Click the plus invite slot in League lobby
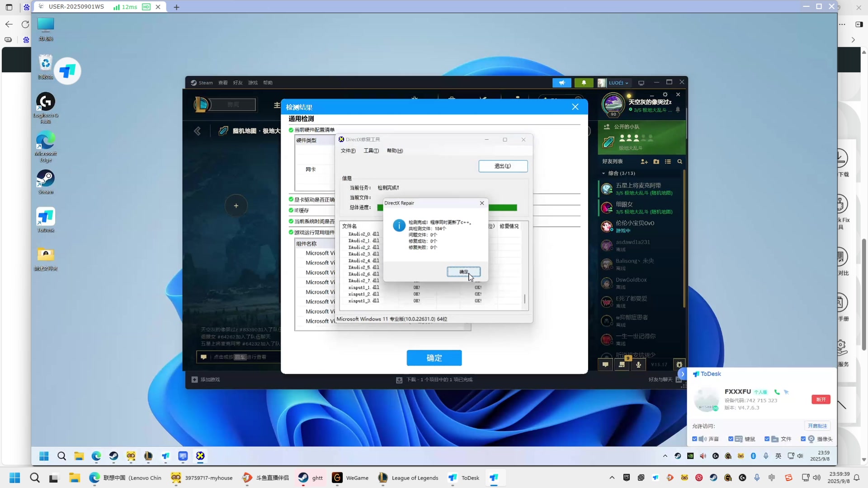868x488 pixels. click(x=236, y=206)
